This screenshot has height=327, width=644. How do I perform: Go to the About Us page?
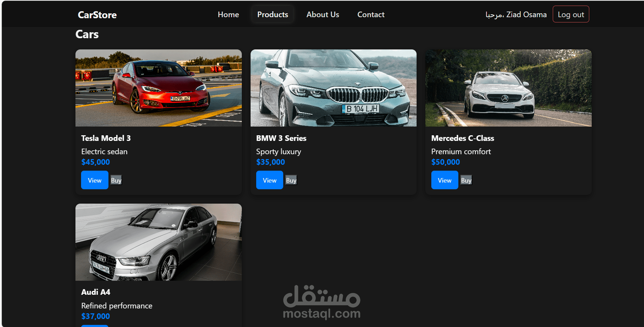323,15
